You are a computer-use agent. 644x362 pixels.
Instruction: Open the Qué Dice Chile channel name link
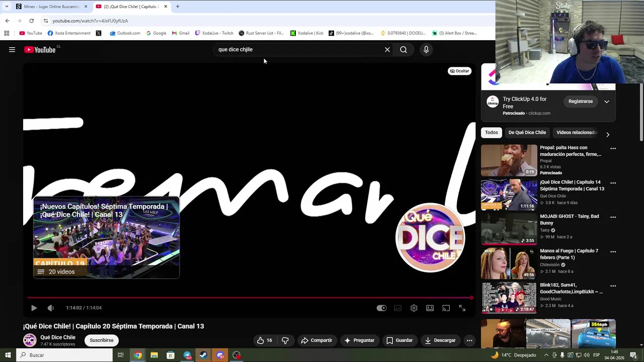pyautogui.click(x=58, y=337)
